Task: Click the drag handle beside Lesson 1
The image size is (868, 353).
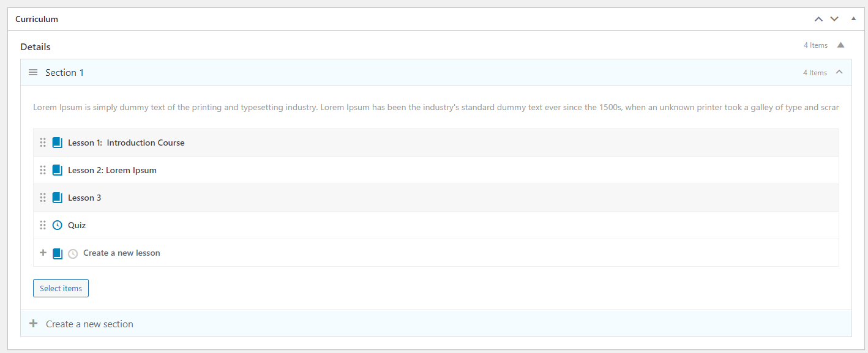Action: [x=43, y=143]
